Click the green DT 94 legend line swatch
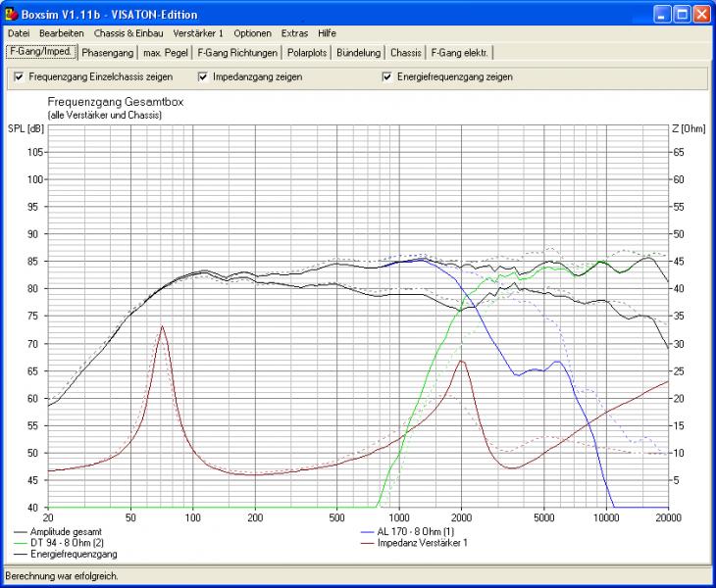Viewport: 716px width, 588px height. 21,543
